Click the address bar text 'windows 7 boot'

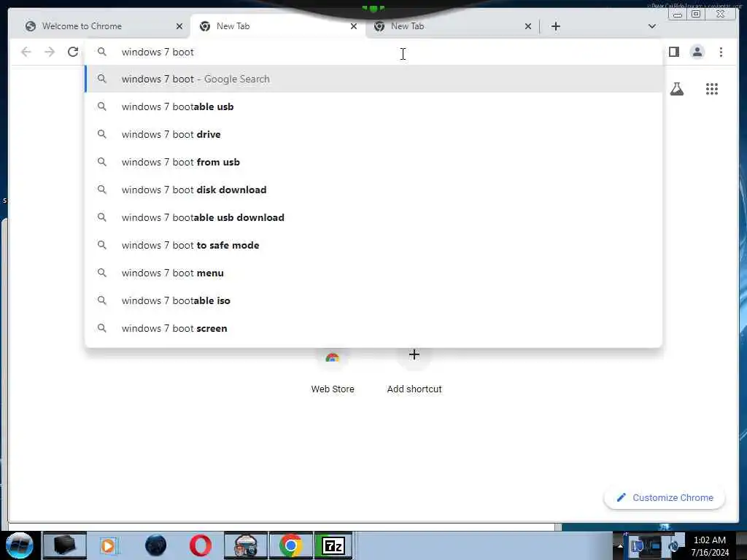pos(158,52)
